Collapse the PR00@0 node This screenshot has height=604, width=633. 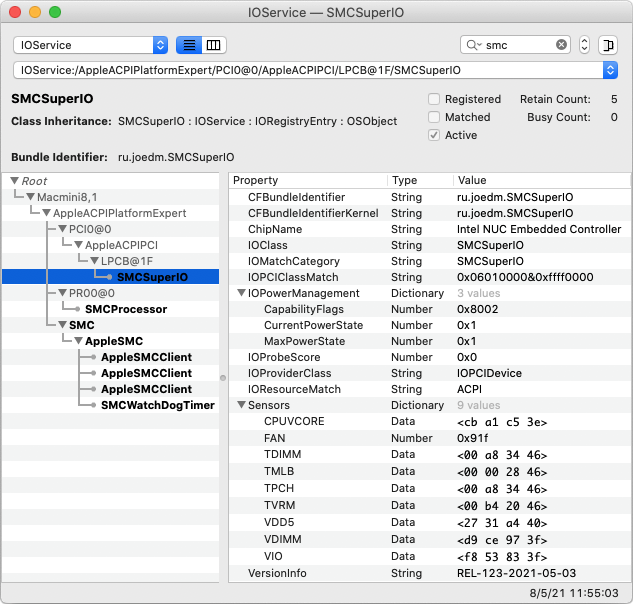(63, 293)
